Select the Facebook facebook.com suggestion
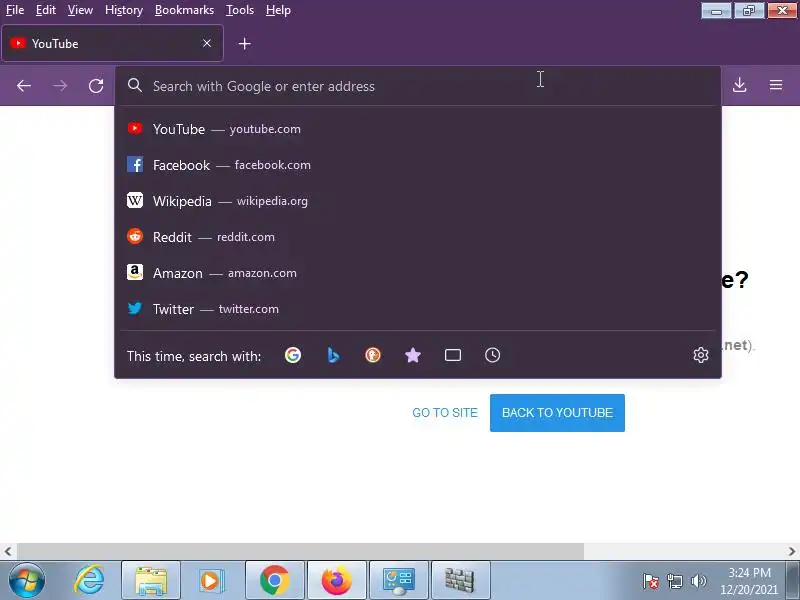This screenshot has height=600, width=800. click(x=418, y=165)
